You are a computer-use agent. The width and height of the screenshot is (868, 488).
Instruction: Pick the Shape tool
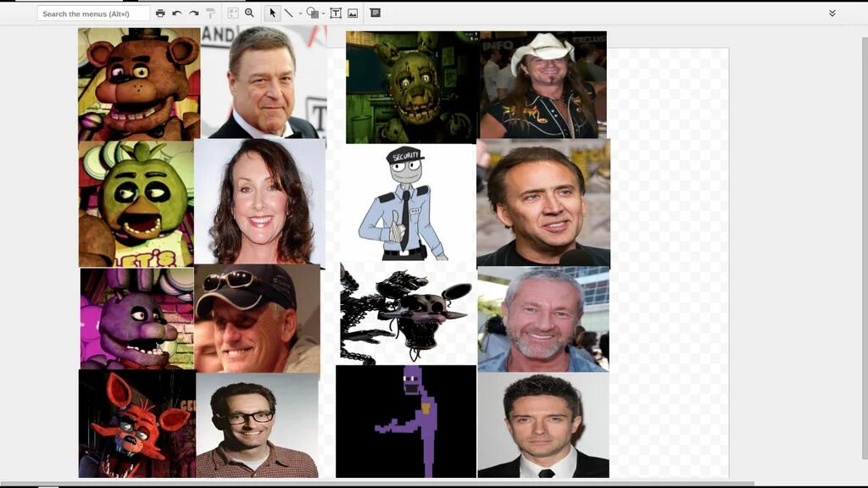point(313,13)
